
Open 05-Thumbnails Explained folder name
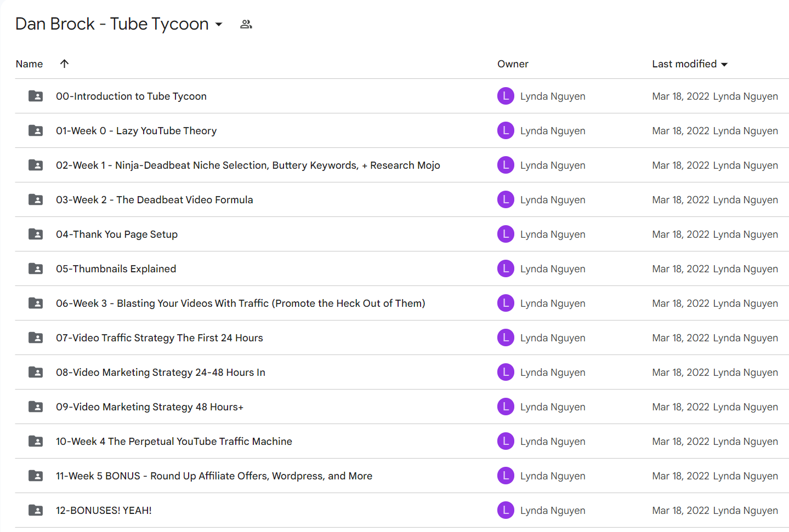[116, 269]
